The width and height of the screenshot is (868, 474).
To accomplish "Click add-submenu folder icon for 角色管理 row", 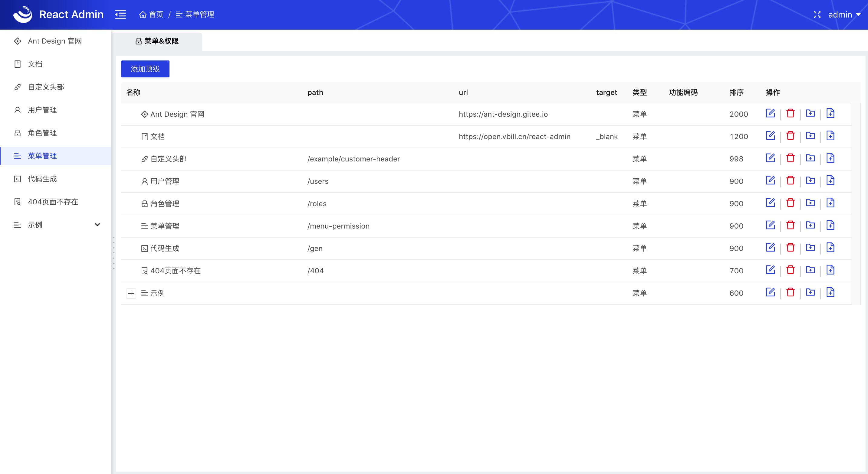I will click(810, 203).
